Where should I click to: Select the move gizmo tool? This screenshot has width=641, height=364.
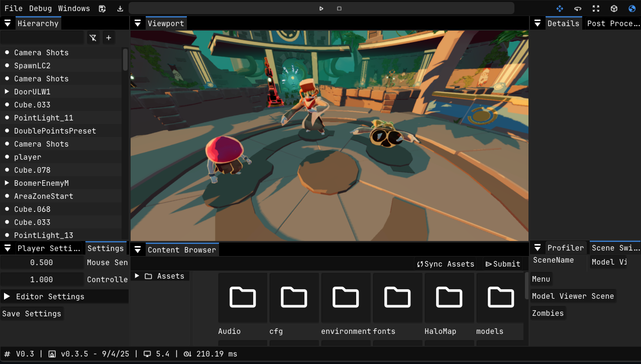coord(560,9)
